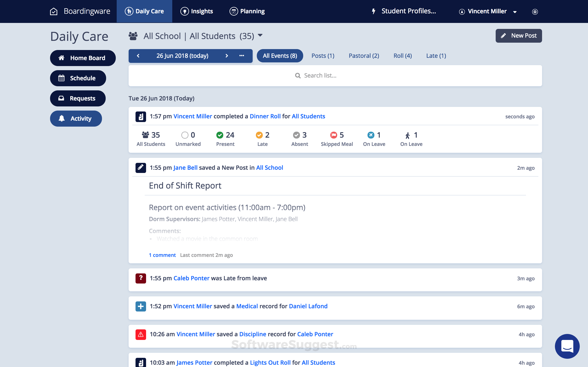Open the Insights menu

click(197, 11)
